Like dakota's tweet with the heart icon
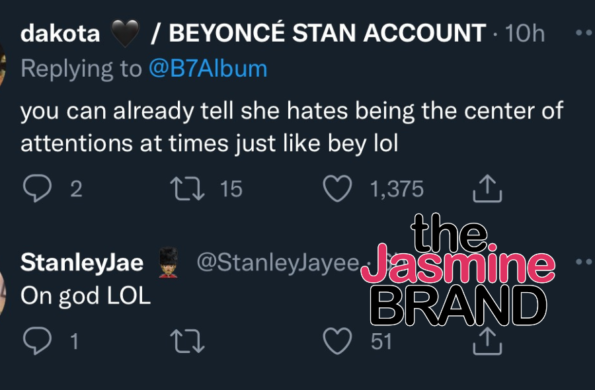 point(337,189)
